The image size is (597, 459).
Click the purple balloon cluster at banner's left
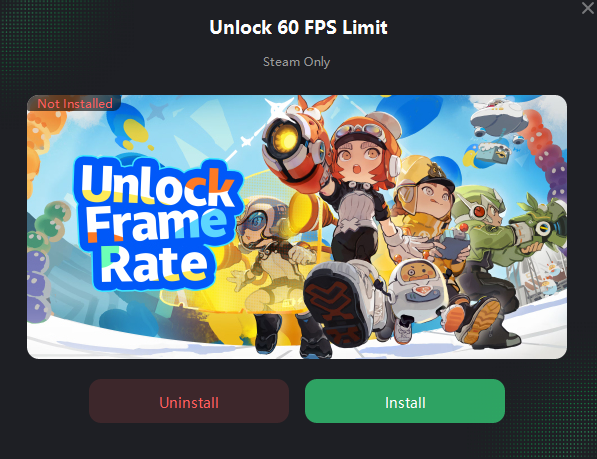[38, 284]
